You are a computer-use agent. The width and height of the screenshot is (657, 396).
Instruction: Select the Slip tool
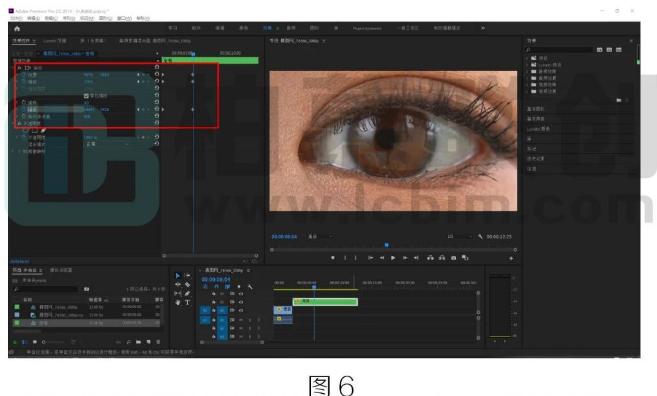coord(178,294)
